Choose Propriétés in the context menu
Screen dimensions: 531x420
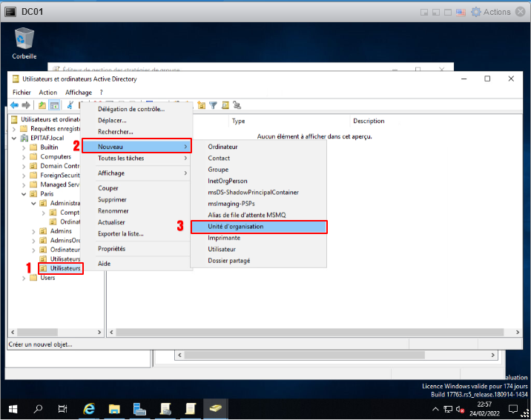coord(112,249)
